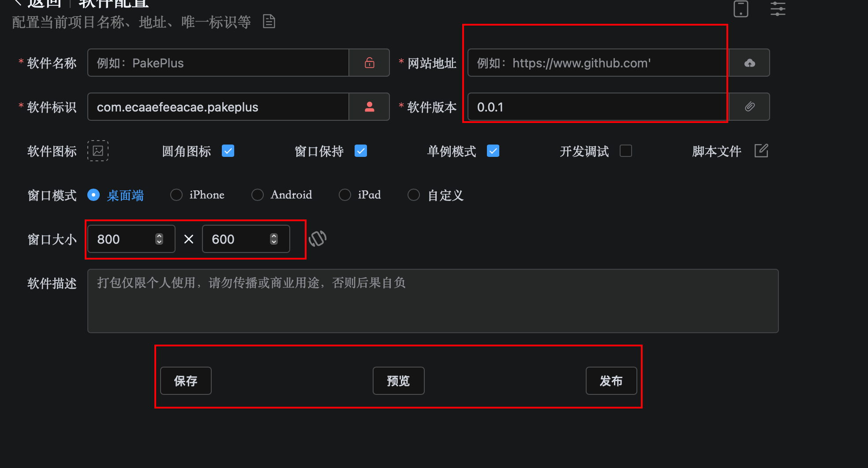Focus the 软件描述 text area
This screenshot has height=468, width=868.
[x=433, y=301]
